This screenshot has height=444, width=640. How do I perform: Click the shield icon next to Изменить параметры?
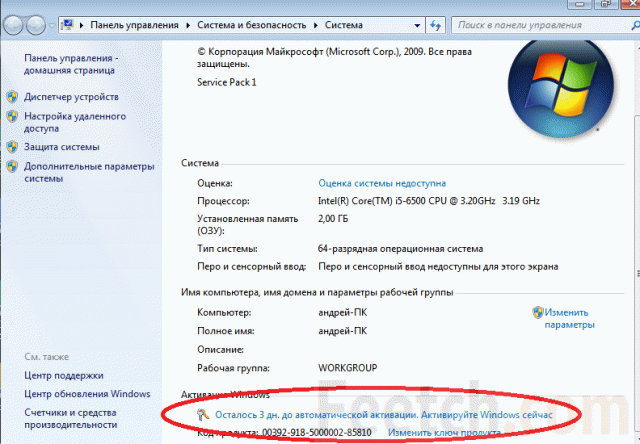click(x=537, y=313)
